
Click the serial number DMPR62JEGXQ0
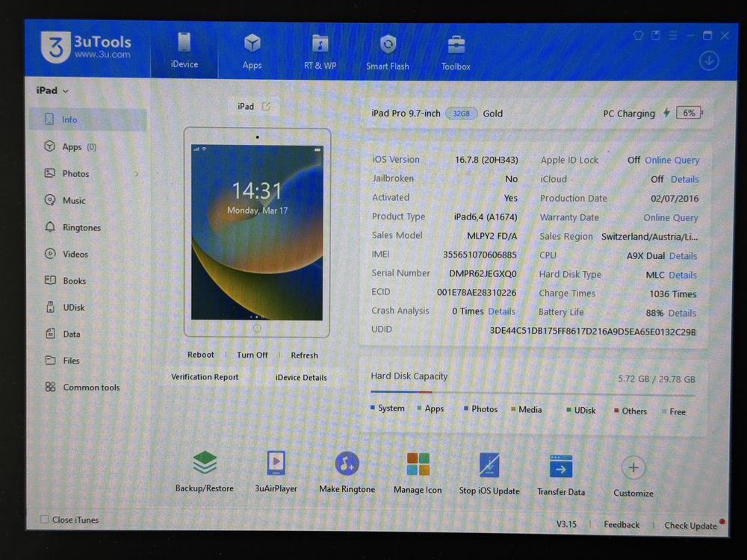point(482,274)
